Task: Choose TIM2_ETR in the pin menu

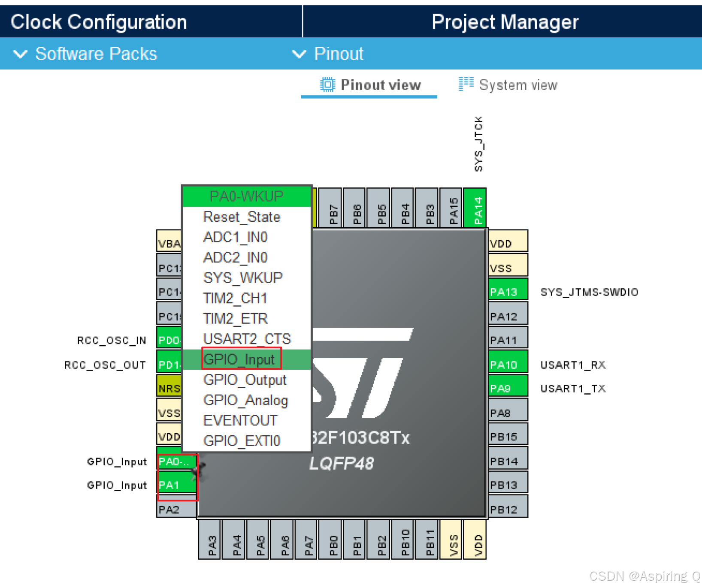Action: 247,319
